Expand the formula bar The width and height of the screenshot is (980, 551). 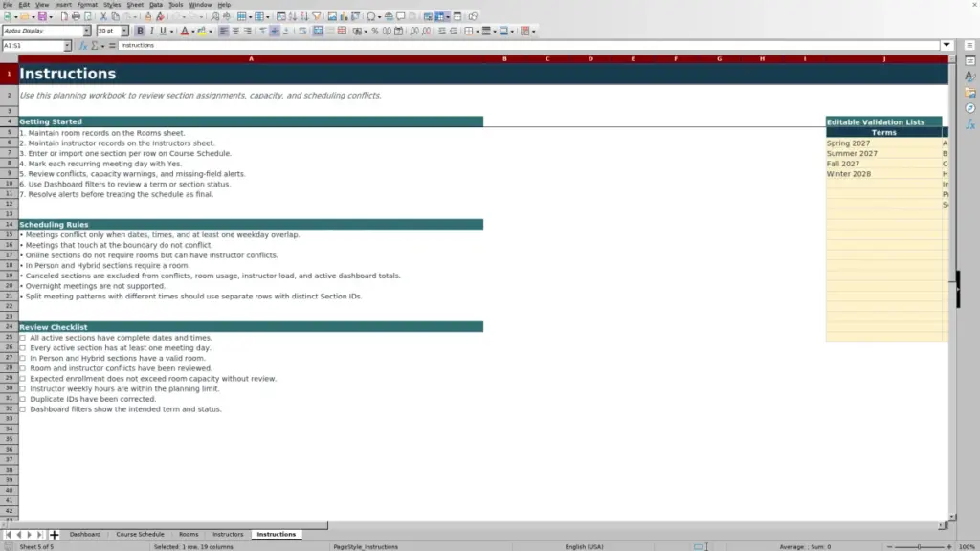tap(947, 46)
